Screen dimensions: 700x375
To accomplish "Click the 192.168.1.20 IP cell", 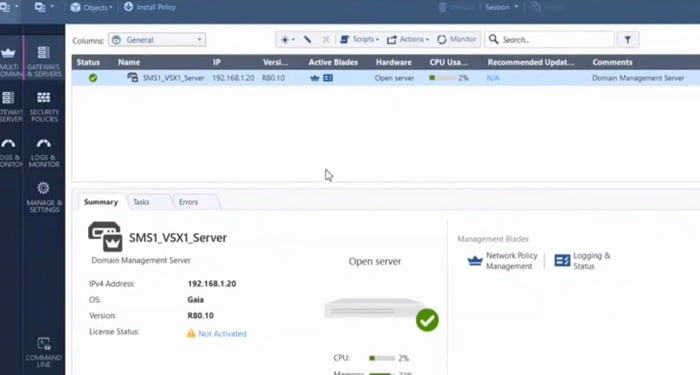I will click(x=233, y=78).
